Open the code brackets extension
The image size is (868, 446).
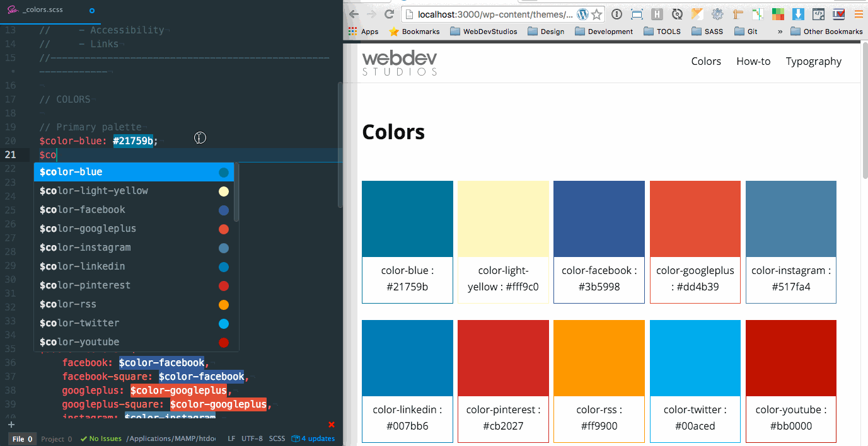818,14
